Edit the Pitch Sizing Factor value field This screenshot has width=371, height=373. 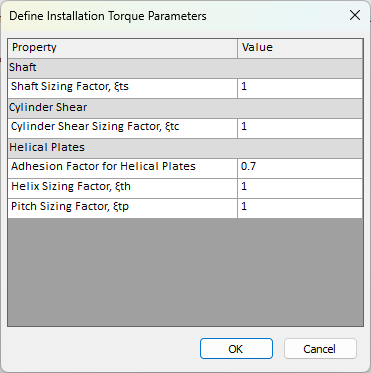click(300, 208)
